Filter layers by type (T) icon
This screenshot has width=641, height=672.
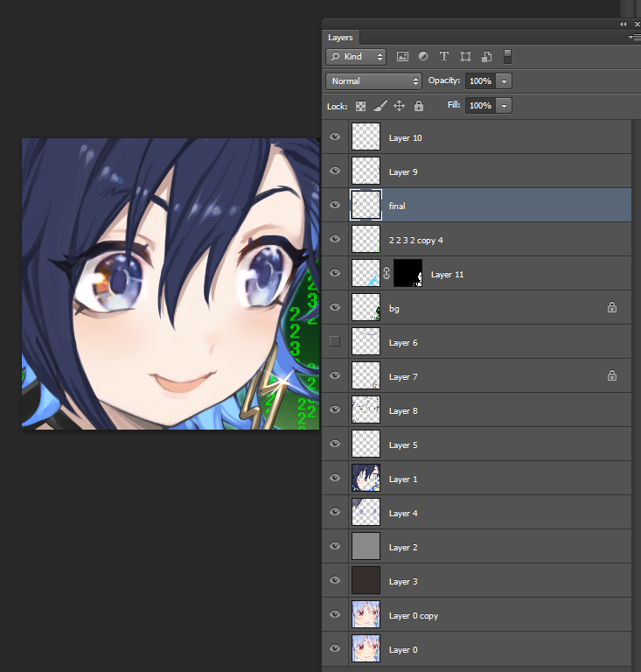444,56
